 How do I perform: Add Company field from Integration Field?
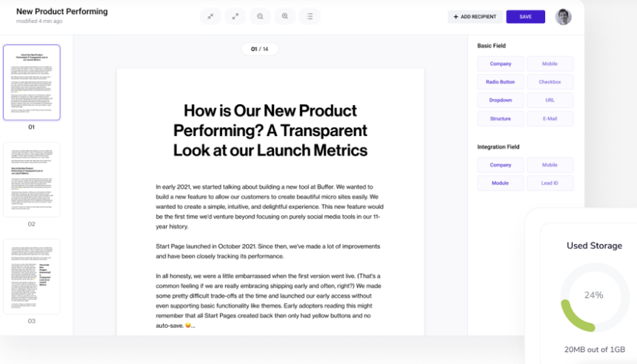[501, 165]
